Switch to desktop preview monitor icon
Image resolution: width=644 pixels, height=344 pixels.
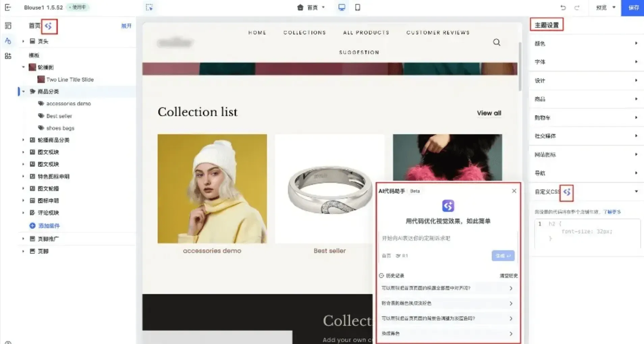click(342, 7)
